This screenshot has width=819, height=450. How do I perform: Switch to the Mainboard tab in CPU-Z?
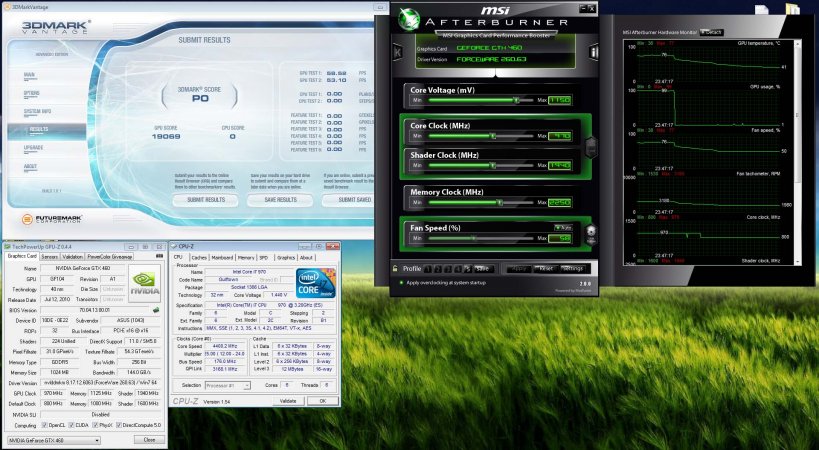coord(222,257)
